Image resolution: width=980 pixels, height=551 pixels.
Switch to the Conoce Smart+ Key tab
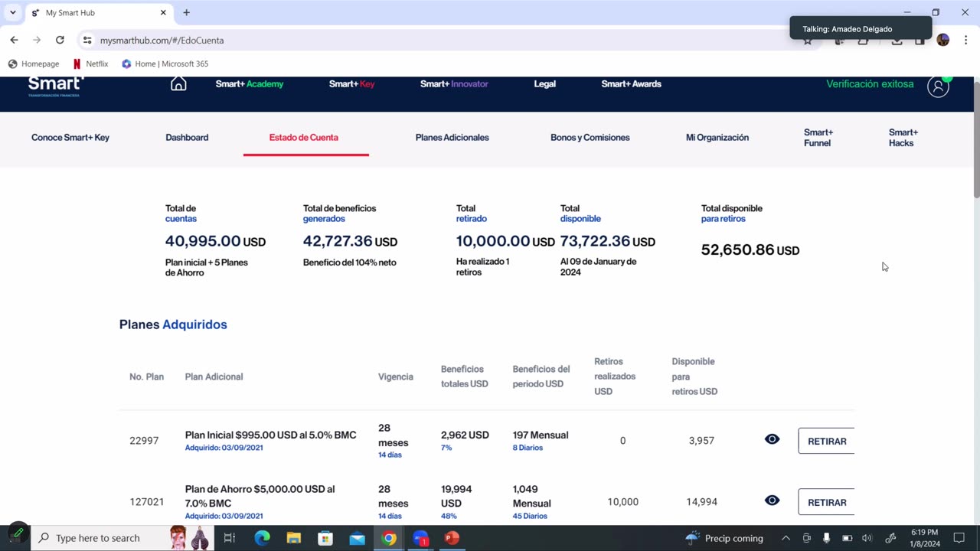pyautogui.click(x=70, y=138)
